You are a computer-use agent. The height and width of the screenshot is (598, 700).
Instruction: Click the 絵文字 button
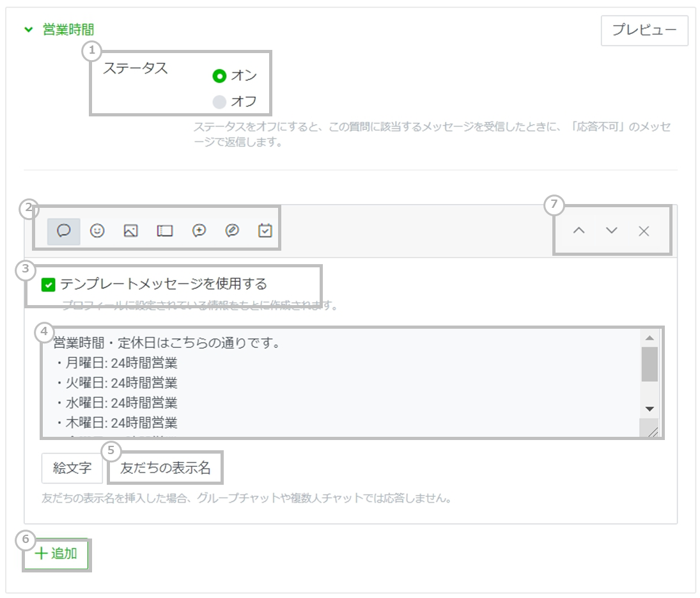pos(72,468)
